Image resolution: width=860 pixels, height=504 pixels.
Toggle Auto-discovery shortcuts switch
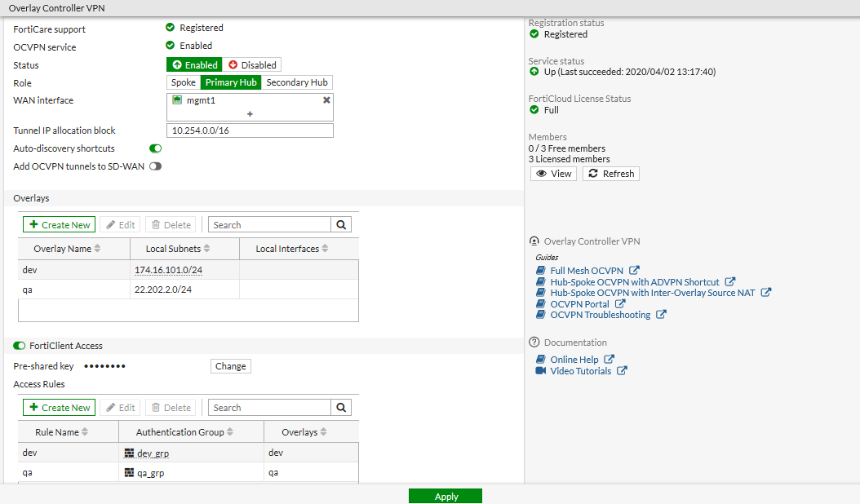155,148
